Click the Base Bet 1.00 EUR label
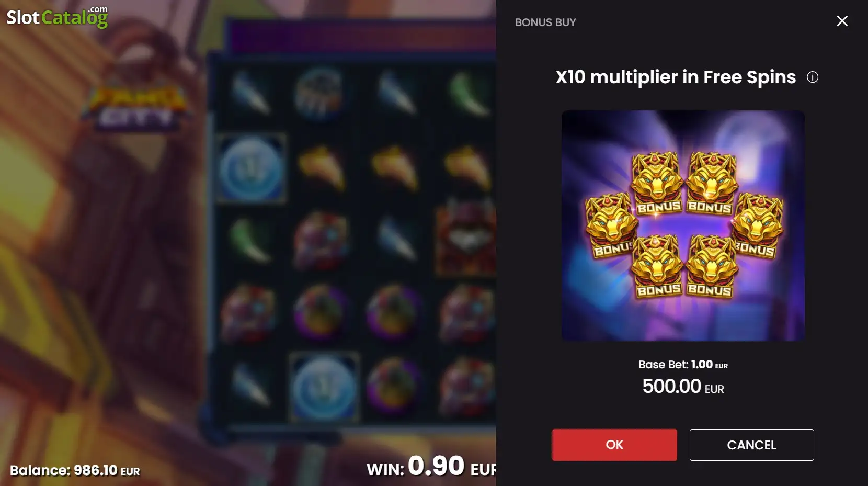Screen dimensions: 868x486 pyautogui.click(x=683, y=365)
